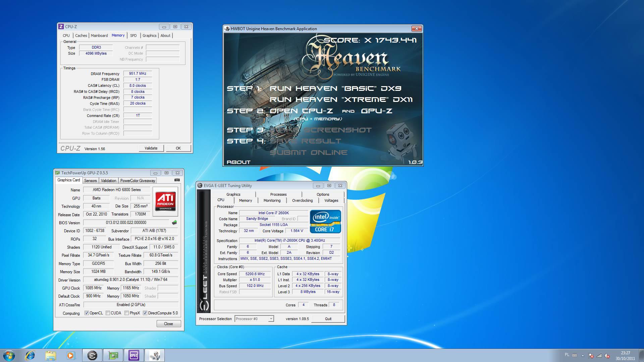Image resolution: width=644 pixels, height=362 pixels.
Task: Open the Mainboard tab in CPU-Z
Action: [99, 36]
